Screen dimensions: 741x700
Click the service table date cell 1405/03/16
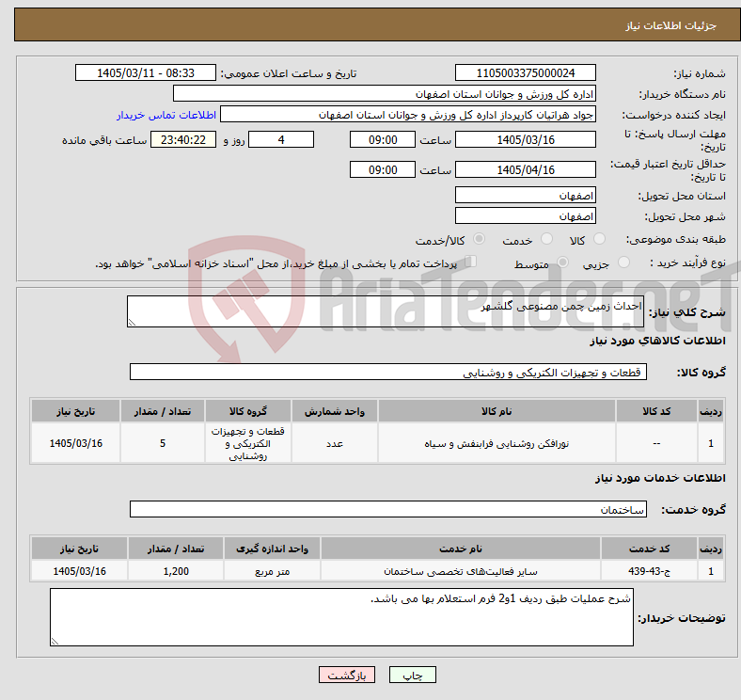coord(79,571)
